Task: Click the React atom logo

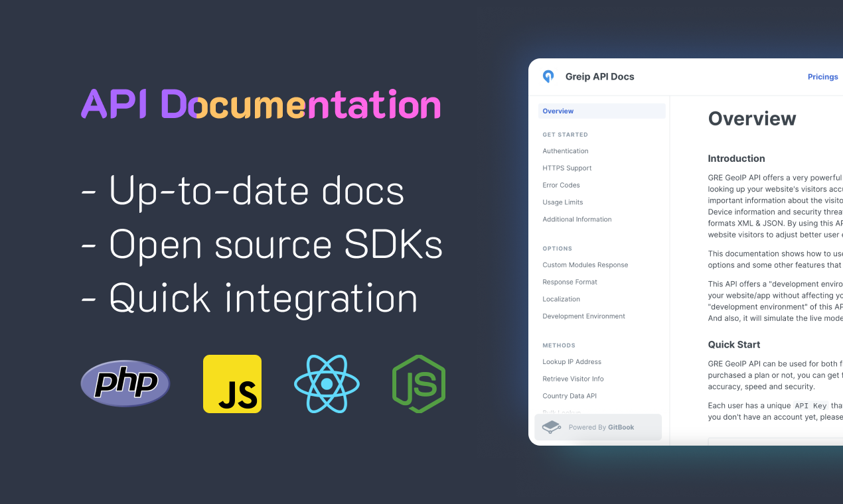Action: pos(327,383)
